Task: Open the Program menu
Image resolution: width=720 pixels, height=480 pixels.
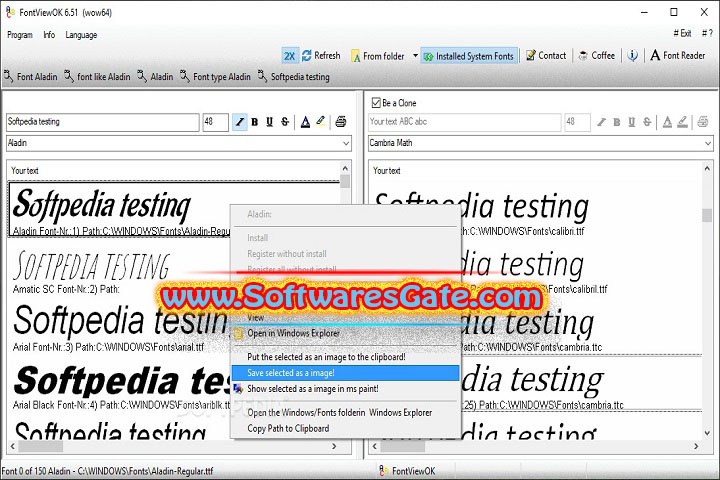Action: pos(20,35)
